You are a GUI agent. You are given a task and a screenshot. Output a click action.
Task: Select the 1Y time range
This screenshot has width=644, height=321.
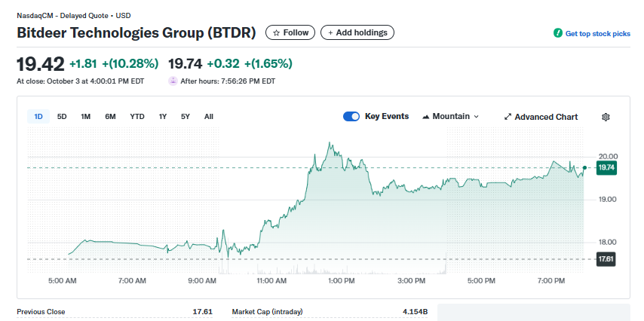(x=163, y=117)
